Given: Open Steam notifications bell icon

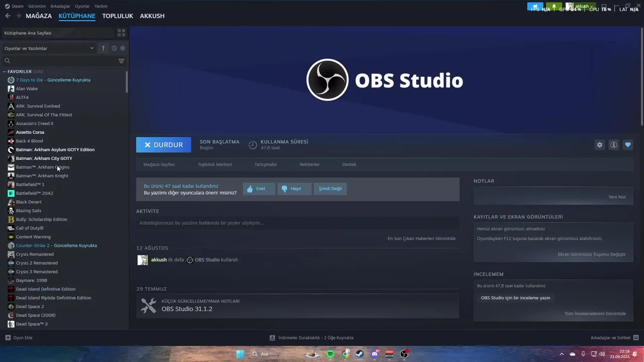Looking at the screenshot, I should 554,7.
